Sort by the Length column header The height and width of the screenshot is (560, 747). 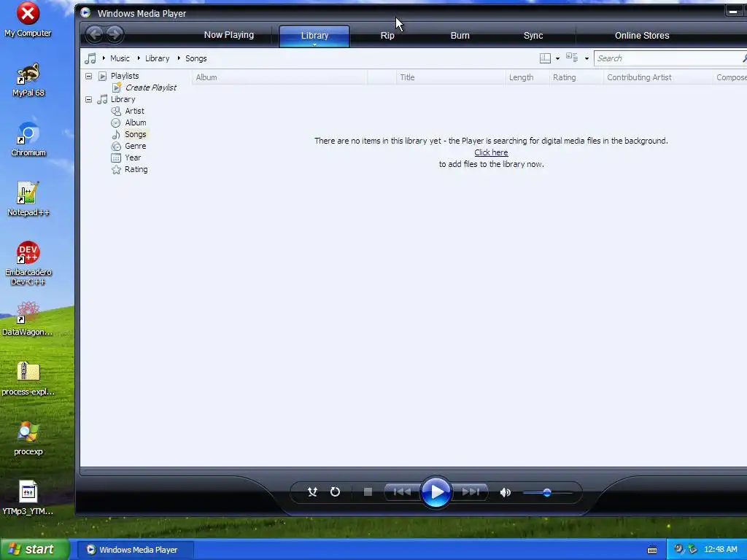(527, 77)
